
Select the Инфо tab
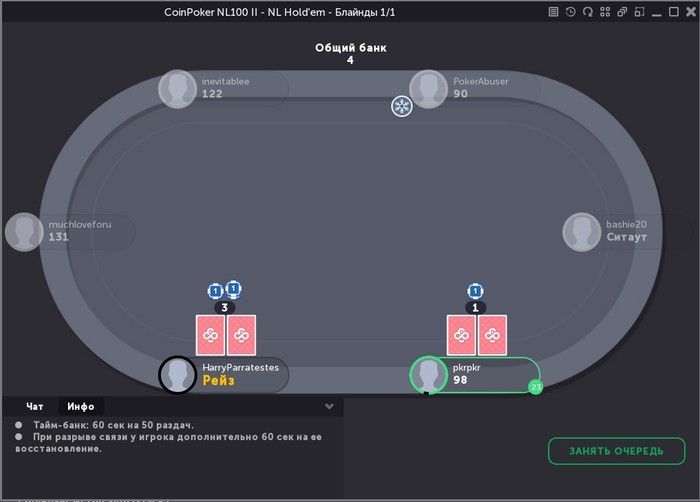pyautogui.click(x=81, y=406)
